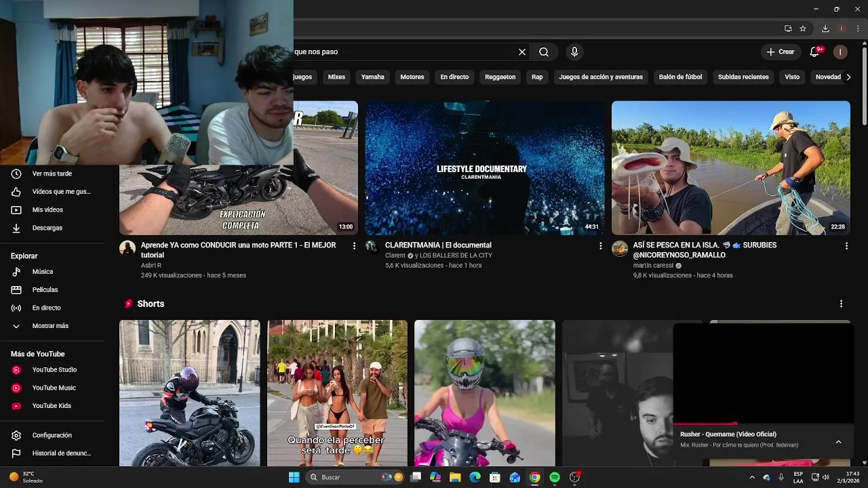Select the En directo filter chip
The image size is (868, 488).
click(454, 77)
